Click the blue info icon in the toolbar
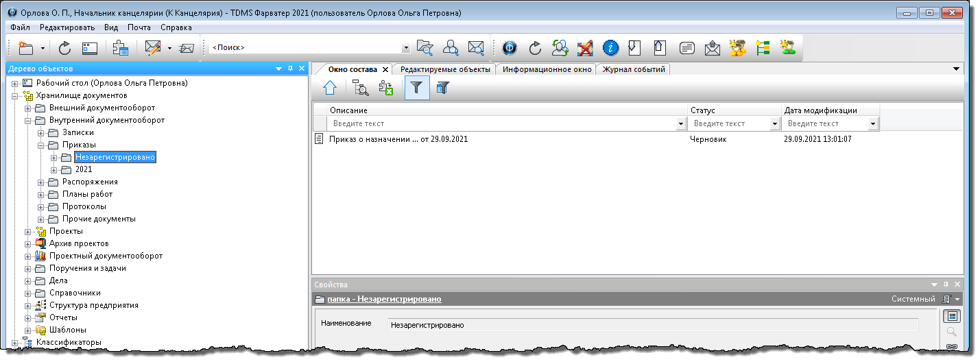The image size is (980, 362). [610, 48]
